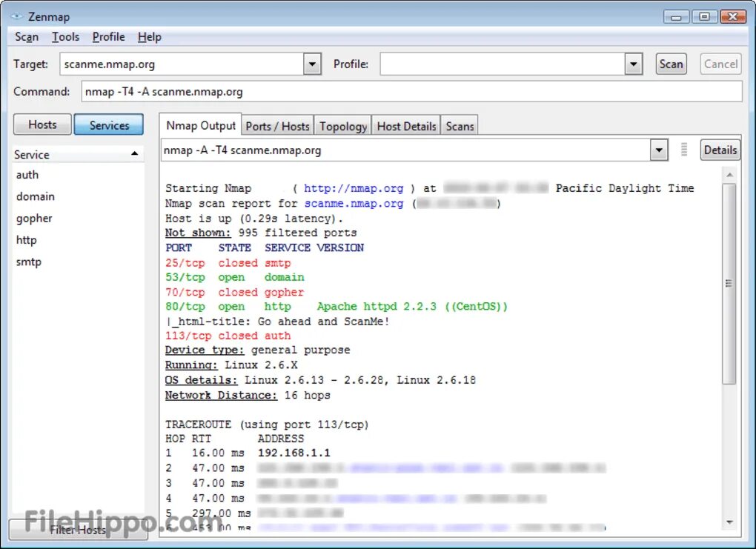
Task: Expand the Target dropdown arrow
Action: pos(313,64)
